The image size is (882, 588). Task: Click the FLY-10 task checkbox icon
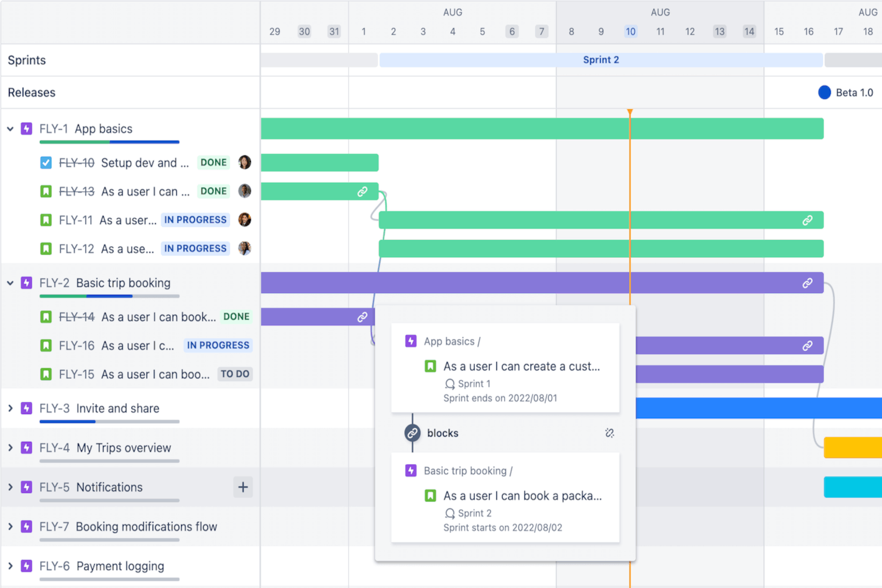point(46,163)
